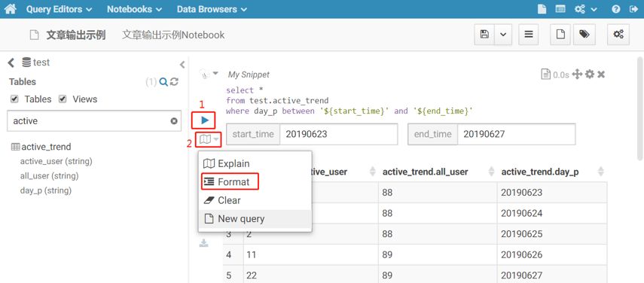Click the test database name
Image resolution: width=644 pixels, height=283 pixels.
point(41,62)
